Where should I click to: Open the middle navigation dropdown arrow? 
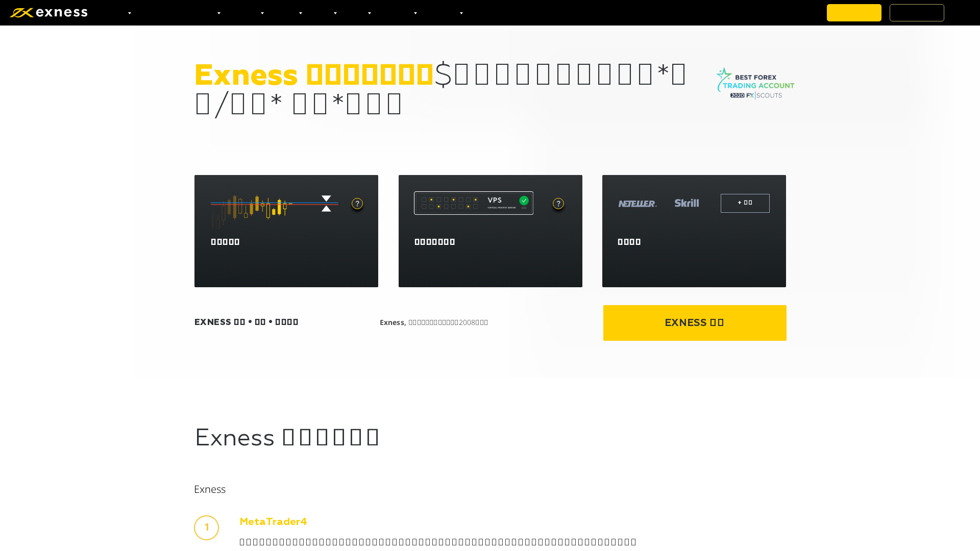pyautogui.click(x=335, y=13)
